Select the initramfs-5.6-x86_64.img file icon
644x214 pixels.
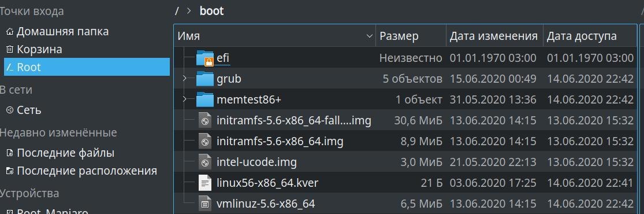pos(204,142)
